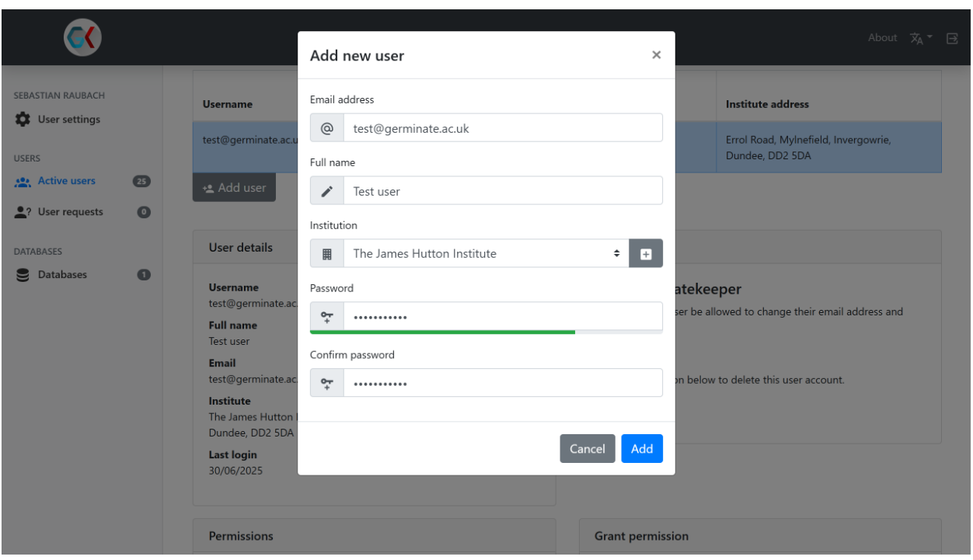
Task: Open Databases in sidebar
Action: [62, 274]
